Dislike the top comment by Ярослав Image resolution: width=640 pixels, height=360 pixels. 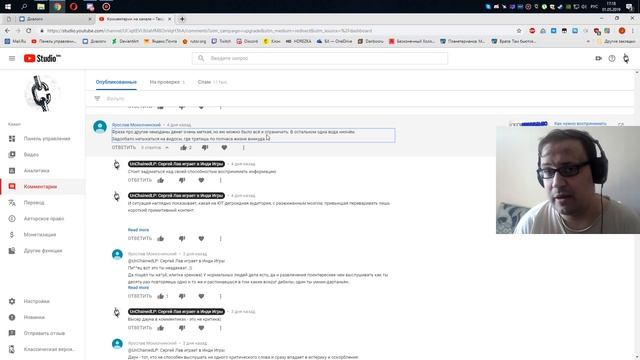pos(205,147)
